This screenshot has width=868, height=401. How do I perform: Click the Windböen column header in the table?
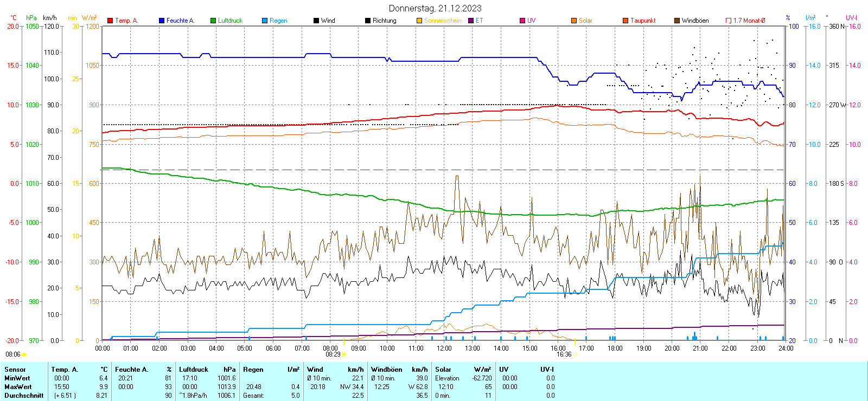coord(387,370)
